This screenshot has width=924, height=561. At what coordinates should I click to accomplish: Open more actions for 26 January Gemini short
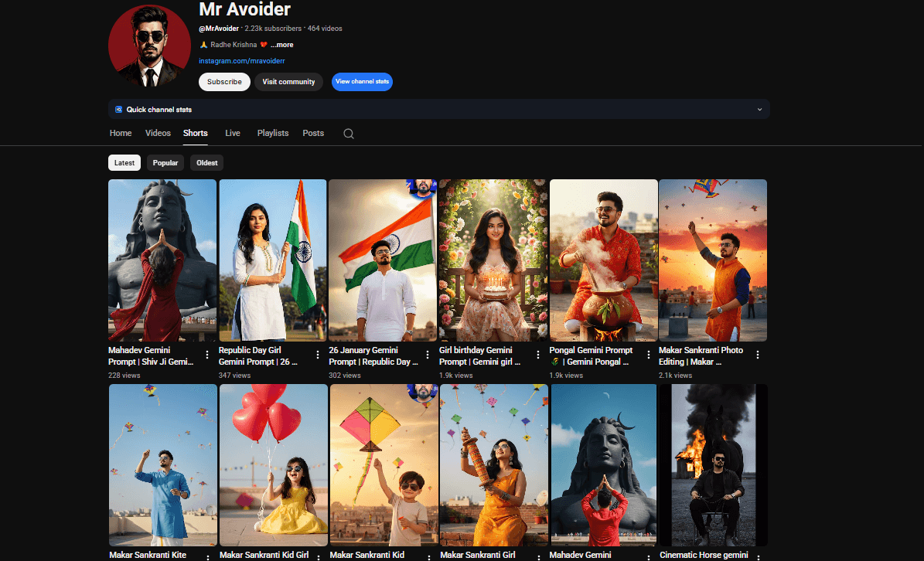coord(428,355)
